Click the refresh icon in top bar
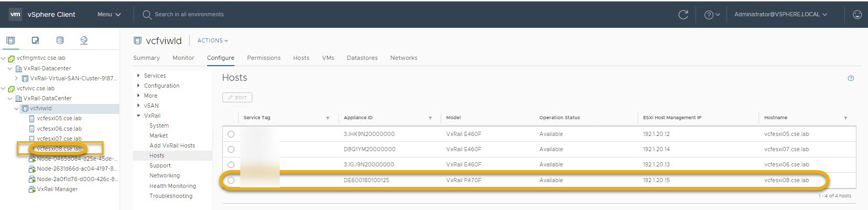 [683, 15]
